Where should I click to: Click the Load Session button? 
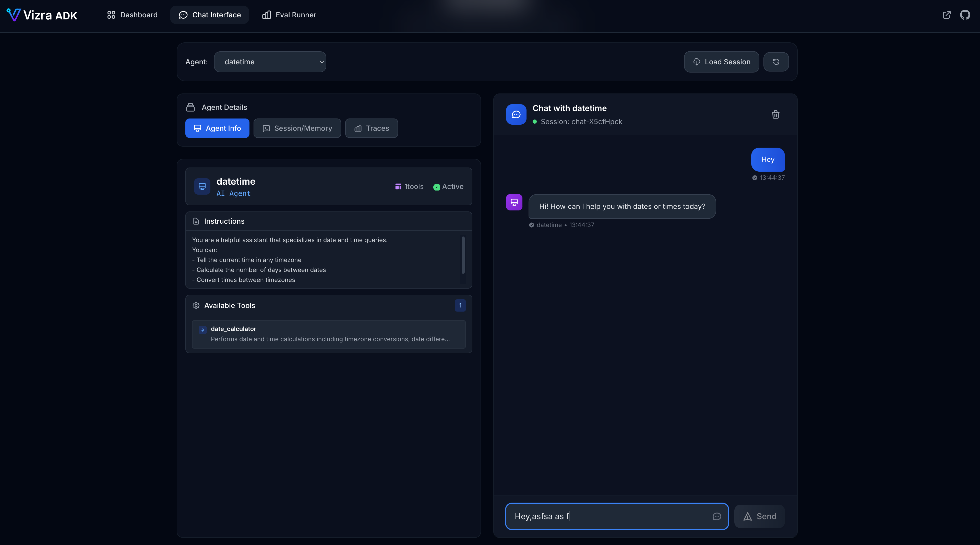point(721,62)
